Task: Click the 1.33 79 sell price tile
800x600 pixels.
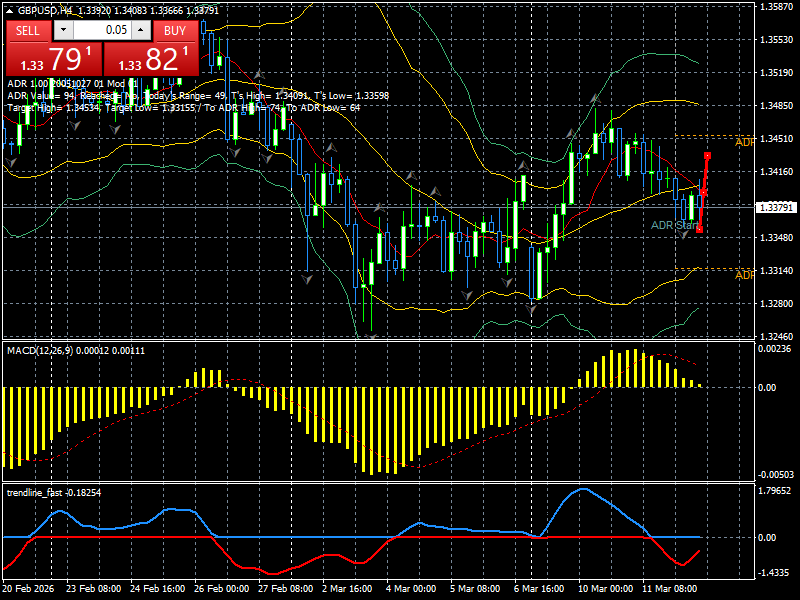Action: point(54,59)
